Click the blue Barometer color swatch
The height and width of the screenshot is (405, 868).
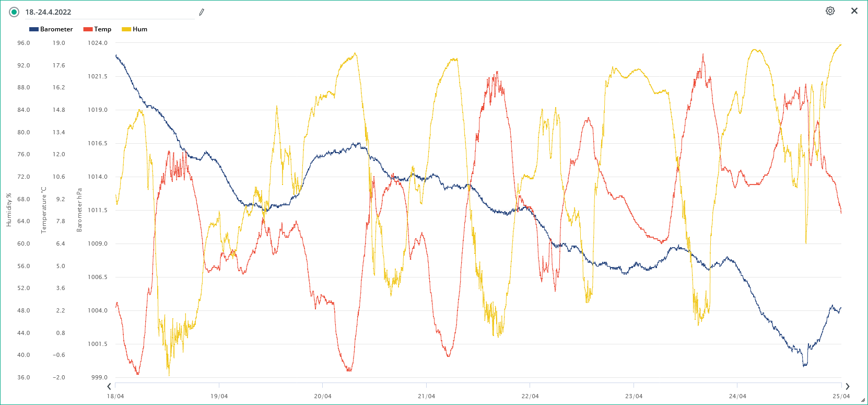34,29
